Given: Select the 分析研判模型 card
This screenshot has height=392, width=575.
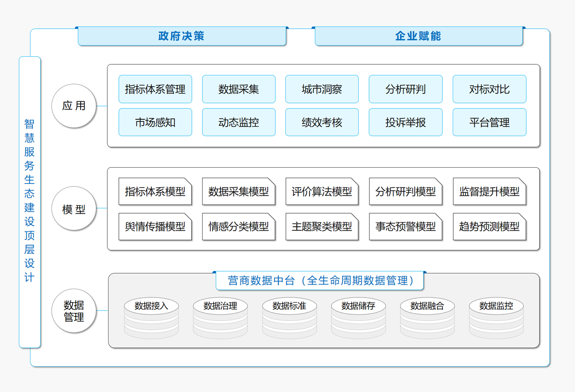Looking at the screenshot, I should pos(406,191).
